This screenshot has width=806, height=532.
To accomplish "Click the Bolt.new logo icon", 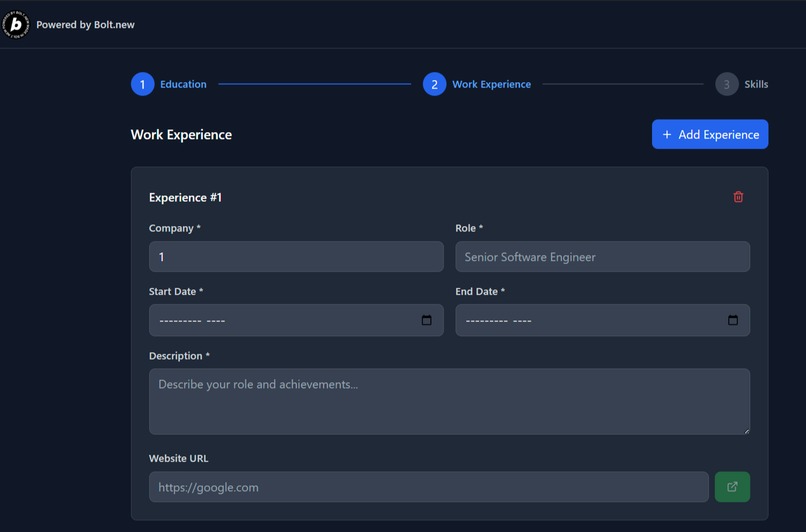I will point(15,24).
